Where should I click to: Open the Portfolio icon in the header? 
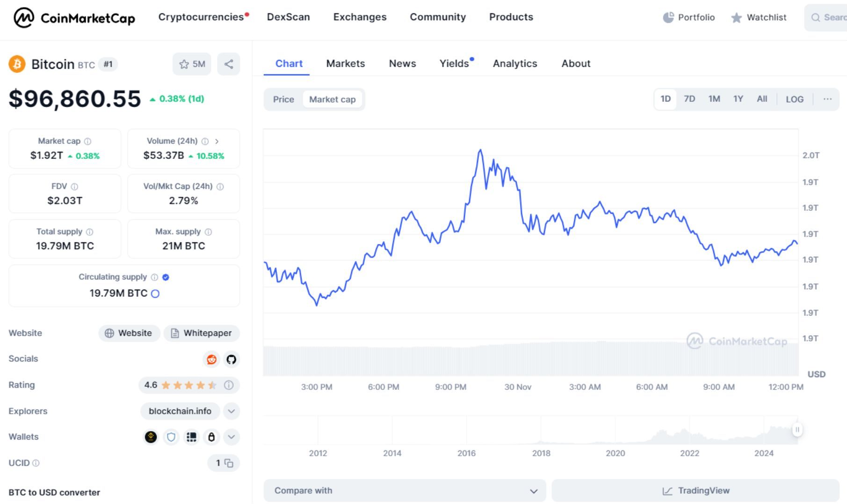pyautogui.click(x=669, y=17)
